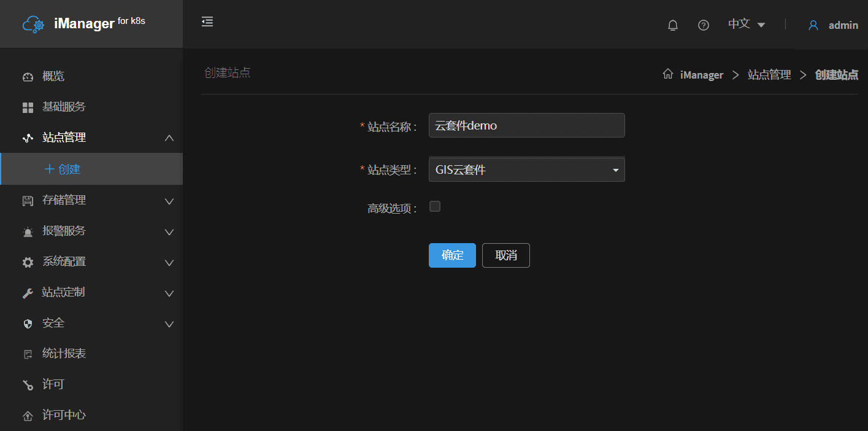Screen dimensions: 868x431
Task: Open the 统计报表 menu item
Action: point(63,354)
